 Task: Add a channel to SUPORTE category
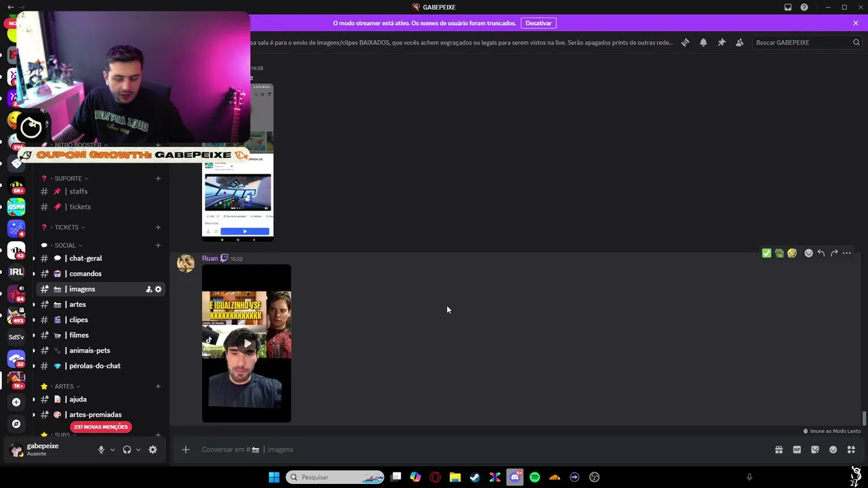[158, 178]
